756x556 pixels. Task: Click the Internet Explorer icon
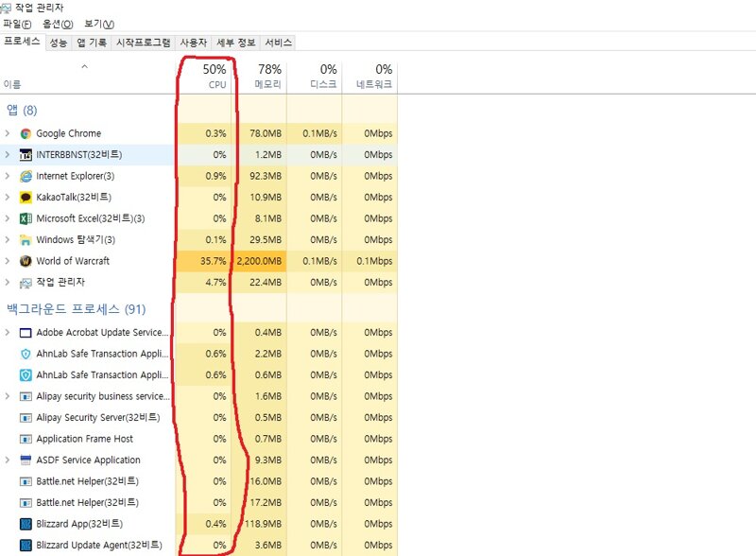tap(26, 176)
